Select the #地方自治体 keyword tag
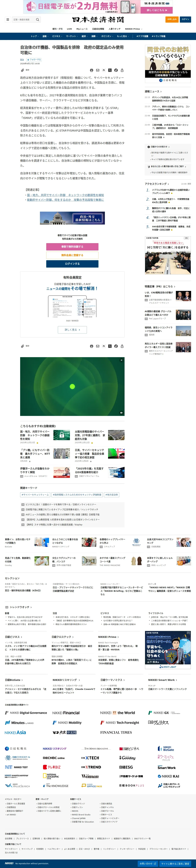 (x=111, y=495)
